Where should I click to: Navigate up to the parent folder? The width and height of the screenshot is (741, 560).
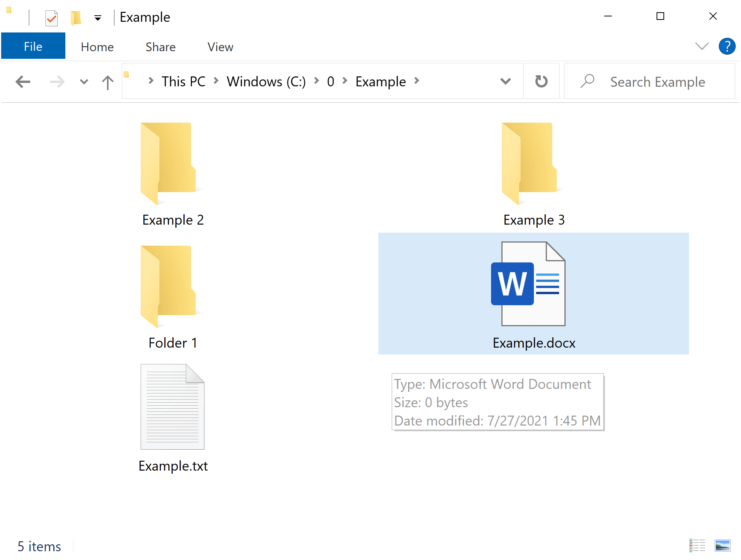coord(107,81)
